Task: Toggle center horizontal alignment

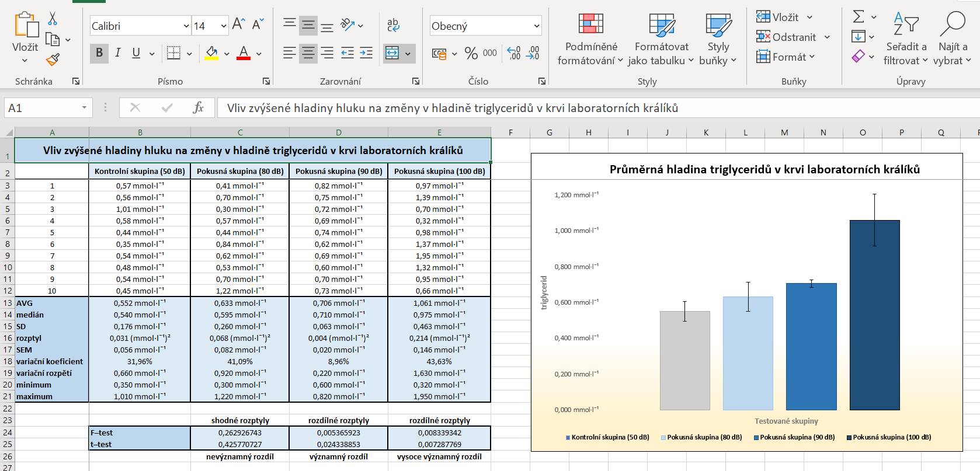Action: (308, 53)
